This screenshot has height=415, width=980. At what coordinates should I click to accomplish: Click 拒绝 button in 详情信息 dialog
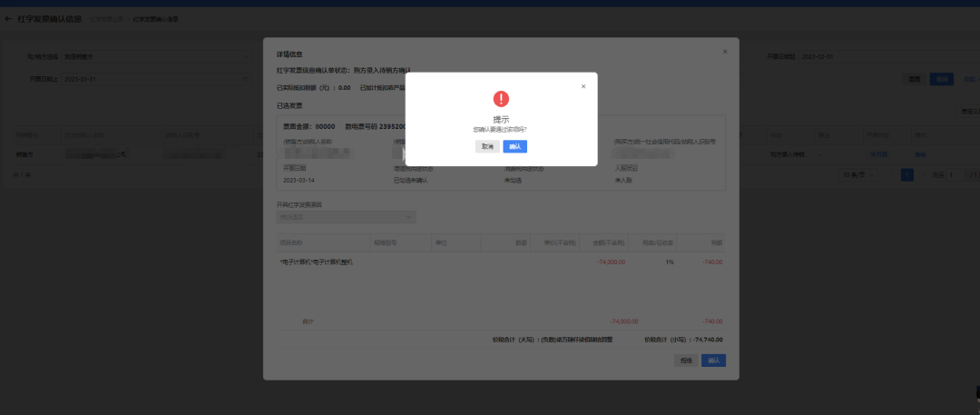(686, 361)
